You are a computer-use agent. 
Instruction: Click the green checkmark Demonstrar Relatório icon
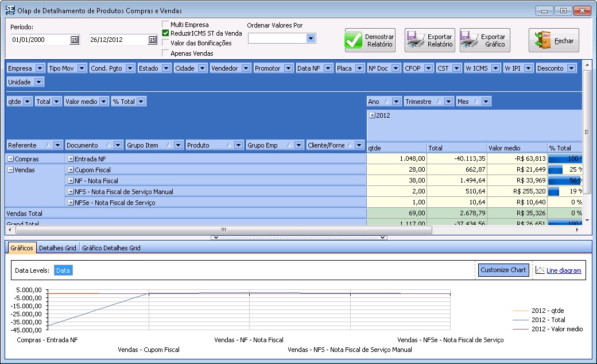(354, 41)
